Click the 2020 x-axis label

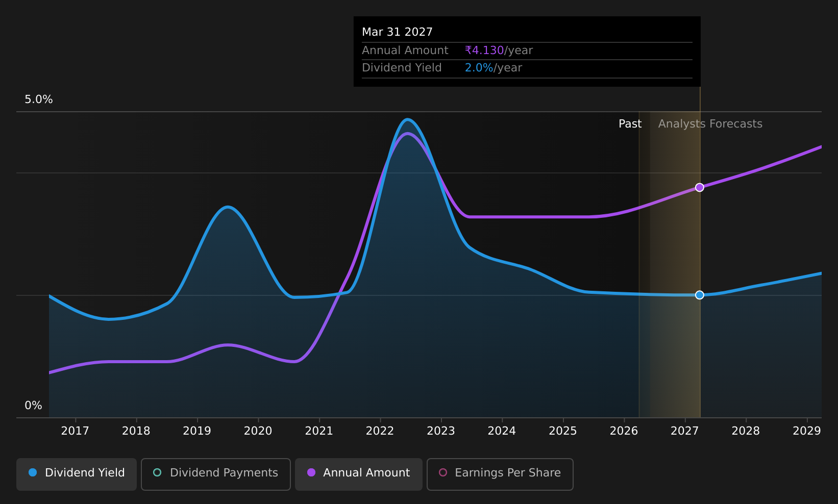pyautogui.click(x=258, y=431)
